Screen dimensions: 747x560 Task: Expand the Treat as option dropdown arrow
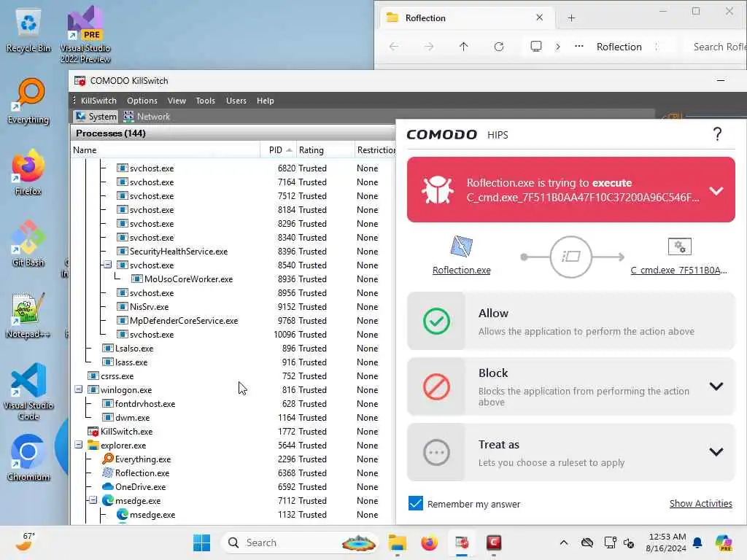tap(716, 451)
